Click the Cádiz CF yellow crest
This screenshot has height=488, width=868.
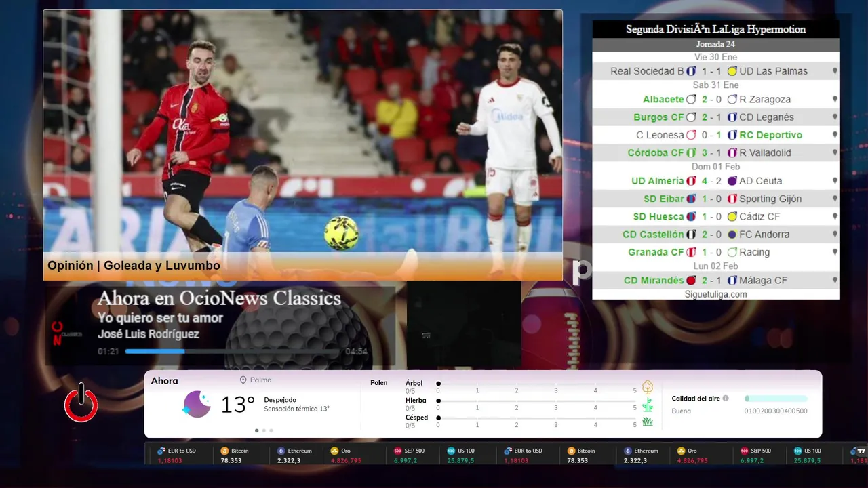[732, 216]
